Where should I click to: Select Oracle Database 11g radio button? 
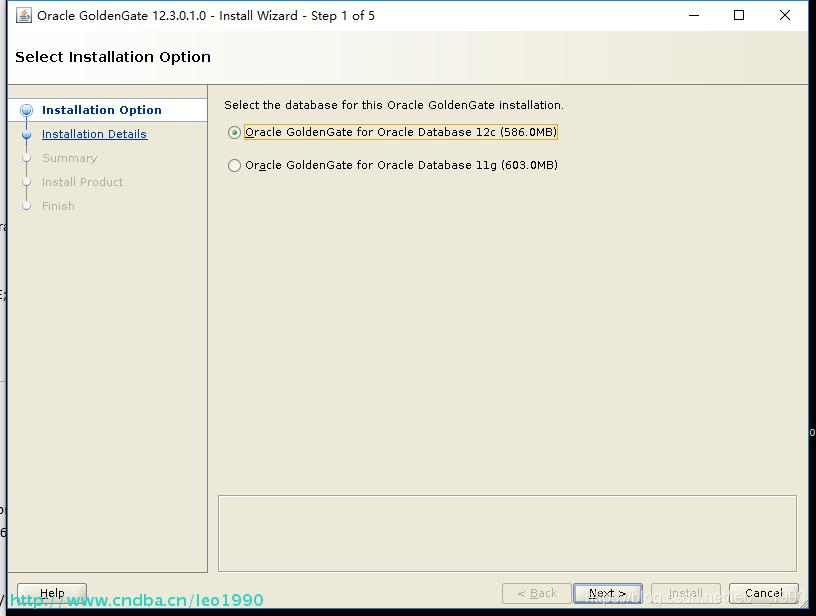point(234,165)
